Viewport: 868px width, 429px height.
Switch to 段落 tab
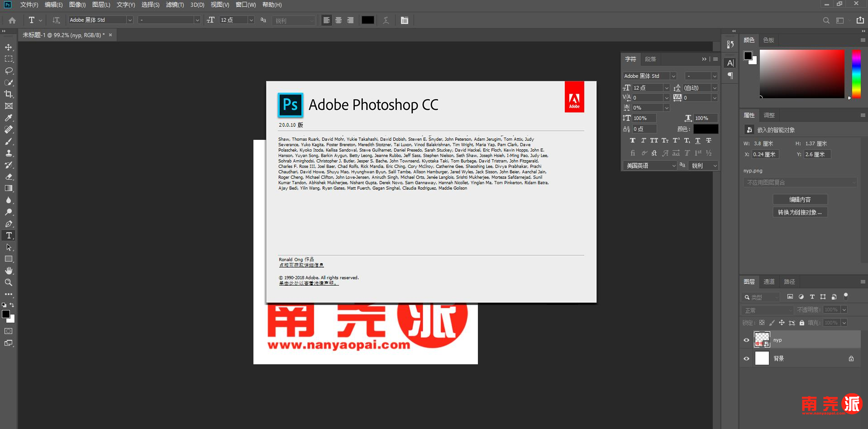pyautogui.click(x=650, y=59)
